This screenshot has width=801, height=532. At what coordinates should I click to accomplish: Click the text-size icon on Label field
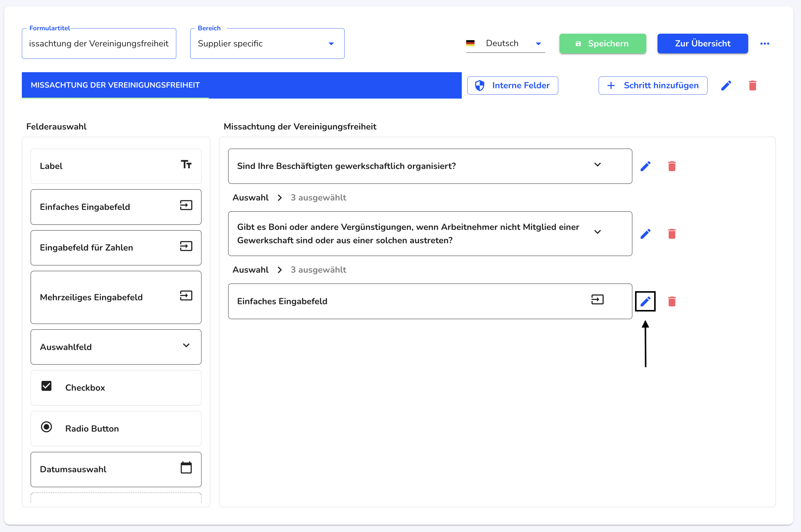186,165
